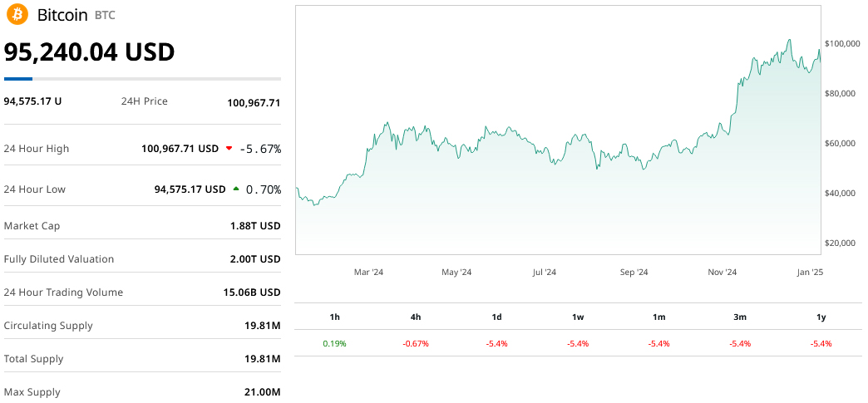Image resolution: width=868 pixels, height=403 pixels.
Task: Show the 1y timeframe performance
Action: point(821,317)
